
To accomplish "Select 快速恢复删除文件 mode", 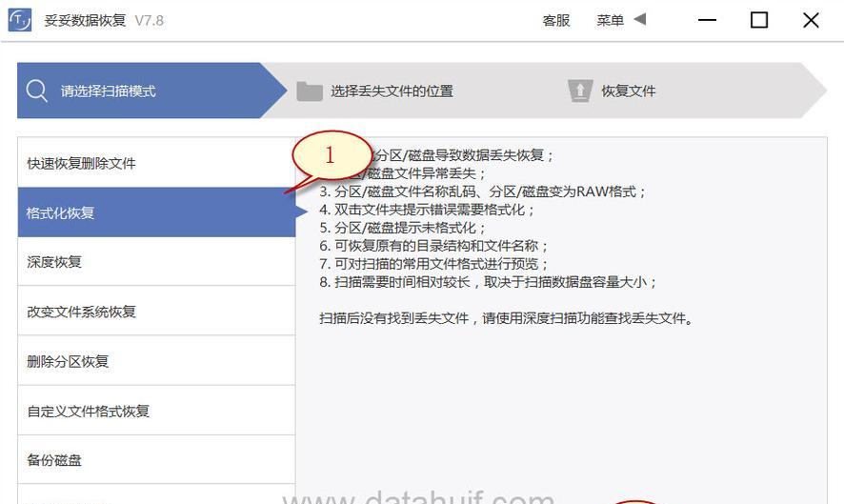I will pyautogui.click(x=156, y=163).
